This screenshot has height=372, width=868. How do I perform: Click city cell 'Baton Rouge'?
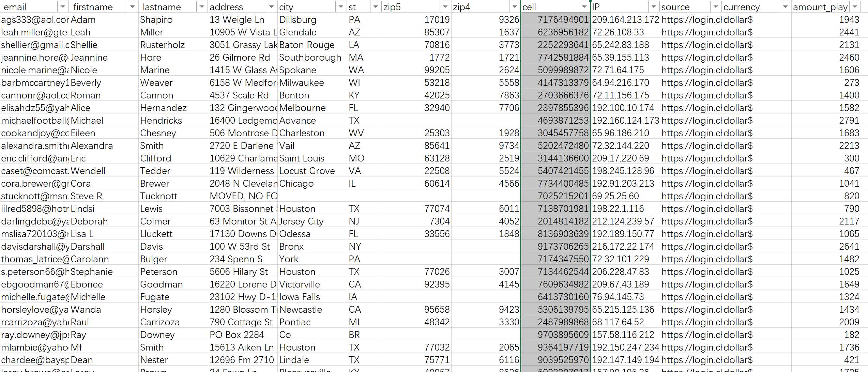click(x=313, y=45)
